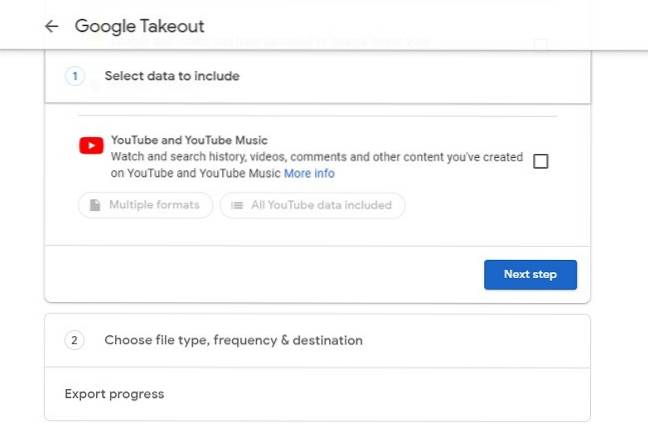Click the file icon in Multiple formats chip
This screenshot has height=427, width=648.
(x=95, y=205)
